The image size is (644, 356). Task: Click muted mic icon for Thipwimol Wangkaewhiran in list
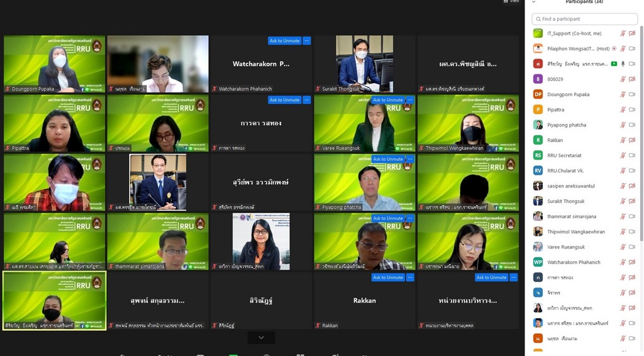[623, 231]
